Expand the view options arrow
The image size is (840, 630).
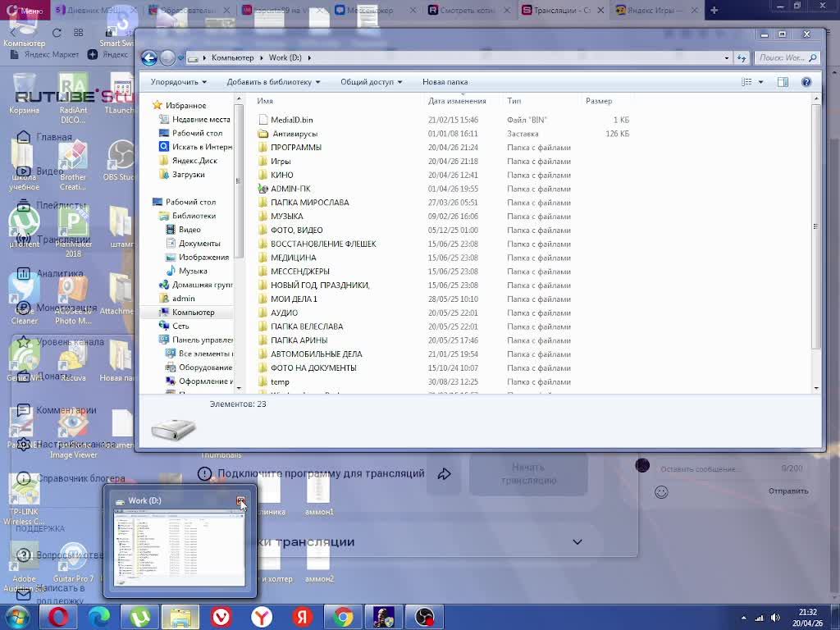pyautogui.click(x=760, y=82)
